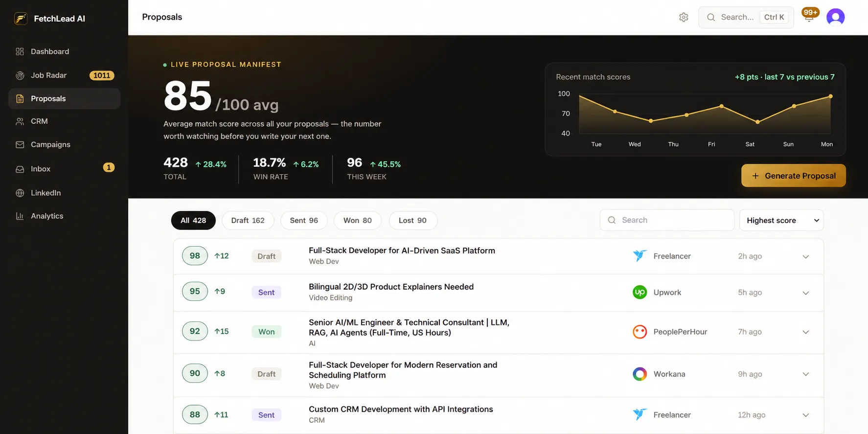Click the FetchLead AI logo icon
This screenshot has width=868, height=434.
(x=21, y=19)
